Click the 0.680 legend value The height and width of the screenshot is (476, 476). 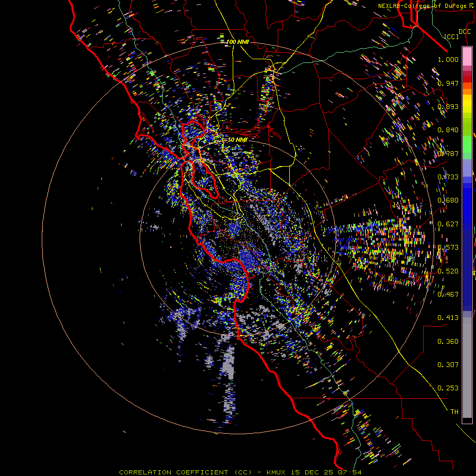coord(448,200)
